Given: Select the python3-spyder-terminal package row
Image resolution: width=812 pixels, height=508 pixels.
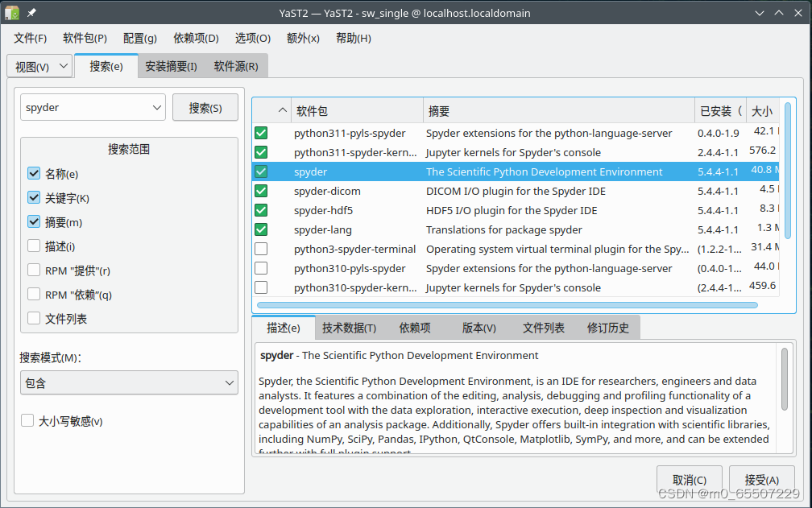Looking at the screenshot, I should tap(516, 249).
